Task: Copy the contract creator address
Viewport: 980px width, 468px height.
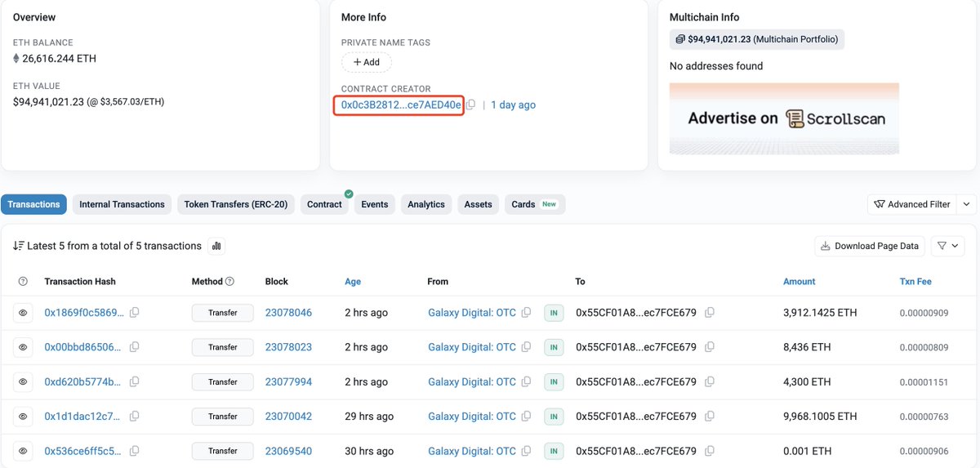Action: point(470,105)
